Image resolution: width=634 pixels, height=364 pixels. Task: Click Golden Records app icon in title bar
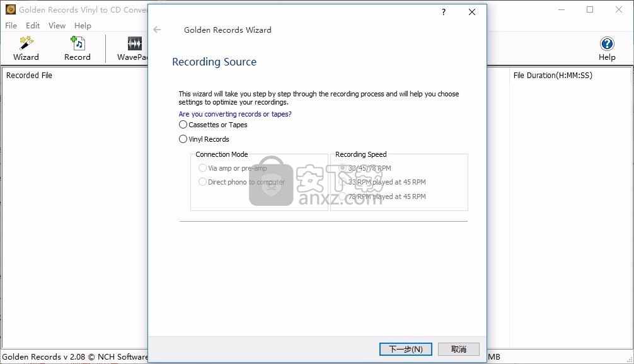[x=11, y=9]
